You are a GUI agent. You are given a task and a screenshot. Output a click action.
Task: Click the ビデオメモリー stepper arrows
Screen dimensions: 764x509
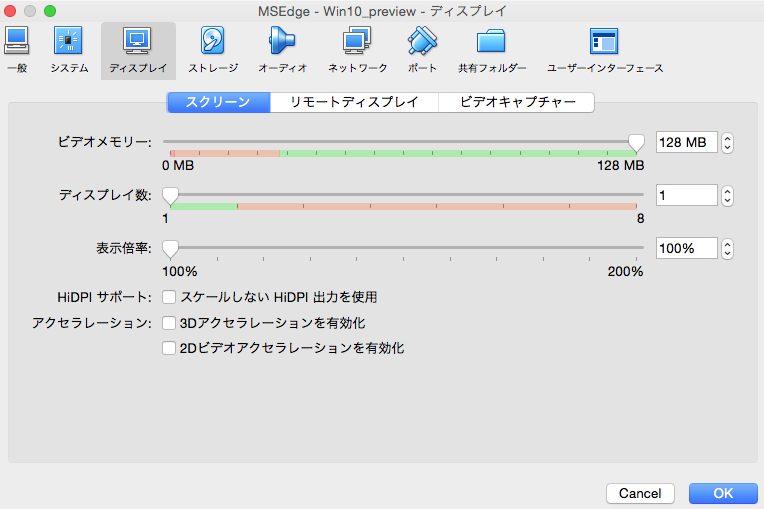coord(727,143)
